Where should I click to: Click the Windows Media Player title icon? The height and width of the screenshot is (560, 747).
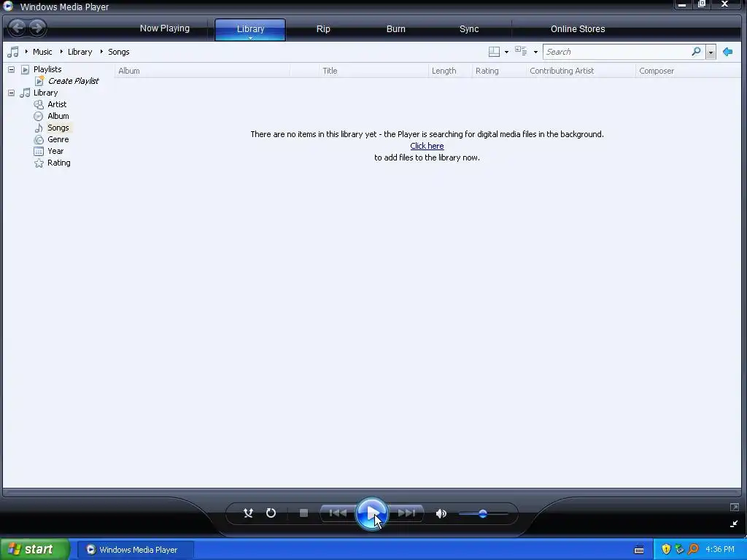[x=8, y=6]
